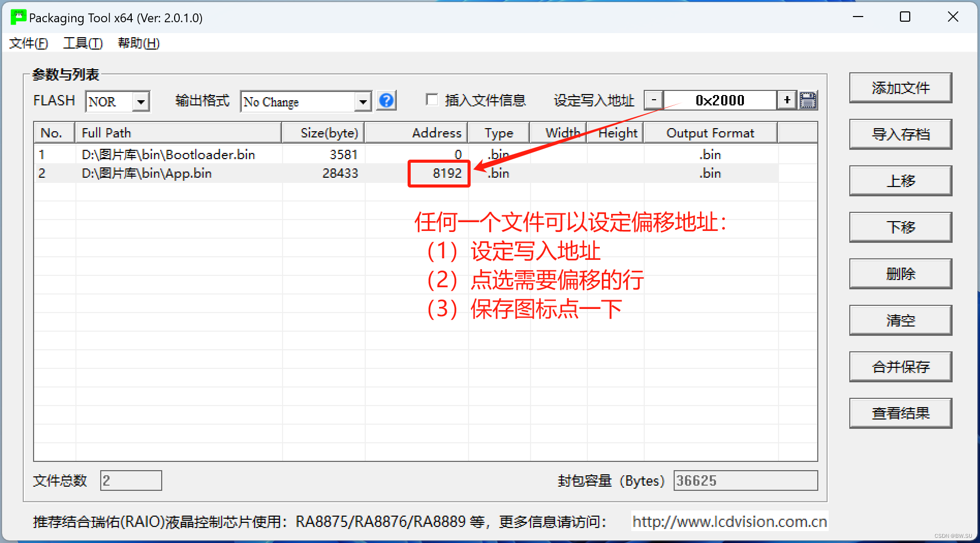Click the 合并保存 button
This screenshot has height=543, width=980.
coord(900,367)
